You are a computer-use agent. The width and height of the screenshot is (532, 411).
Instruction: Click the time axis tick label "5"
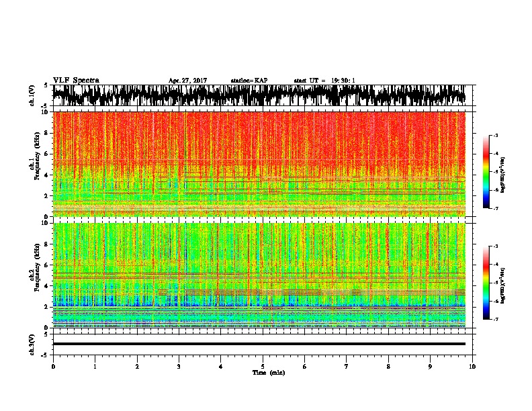(x=263, y=367)
